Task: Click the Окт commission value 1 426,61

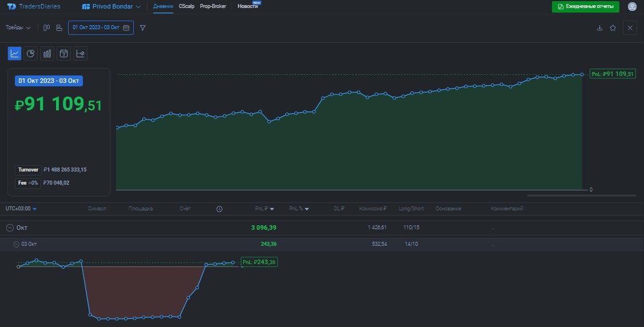Action: [x=377, y=228]
